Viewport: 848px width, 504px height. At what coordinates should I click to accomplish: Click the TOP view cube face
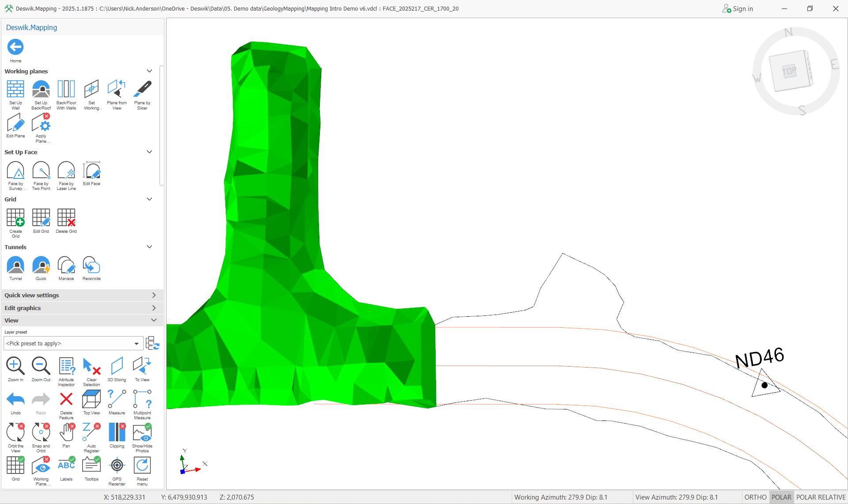coord(789,71)
